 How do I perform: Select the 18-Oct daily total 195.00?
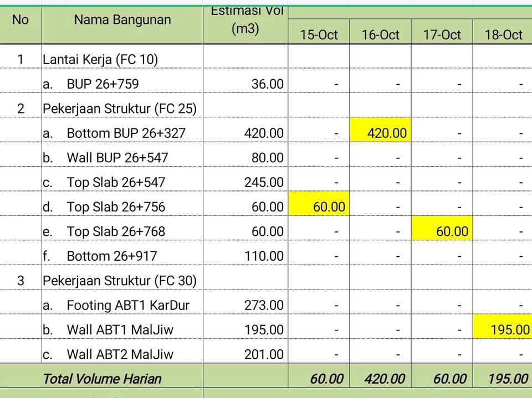(x=503, y=376)
